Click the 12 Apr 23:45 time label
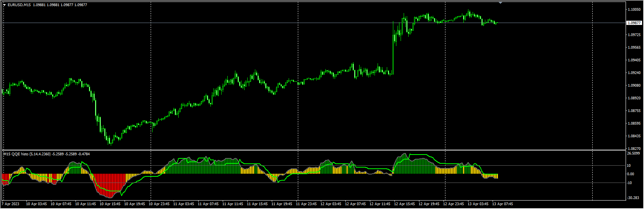 453,204
